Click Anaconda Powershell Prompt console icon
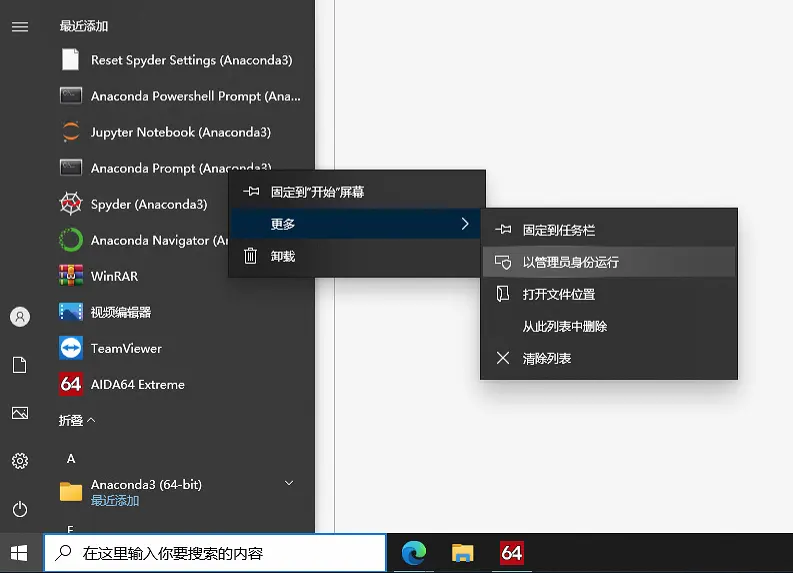This screenshot has height=573, width=793. click(71, 96)
